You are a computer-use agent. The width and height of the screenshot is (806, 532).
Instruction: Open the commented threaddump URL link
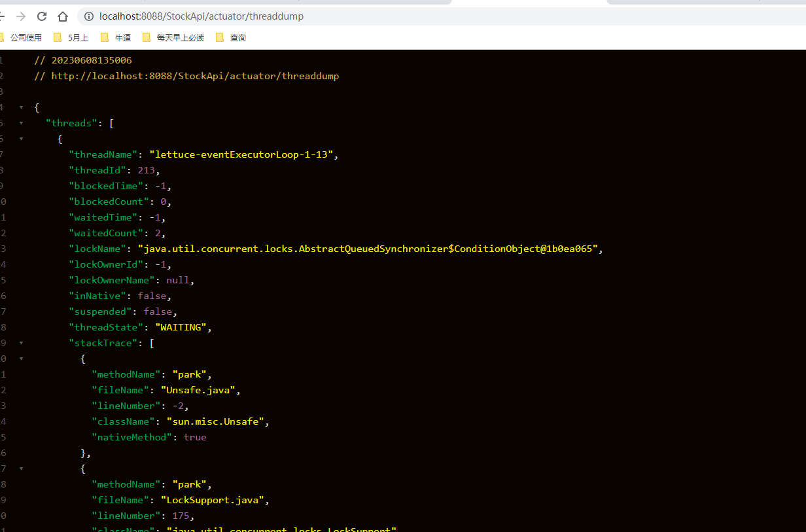(x=195, y=76)
